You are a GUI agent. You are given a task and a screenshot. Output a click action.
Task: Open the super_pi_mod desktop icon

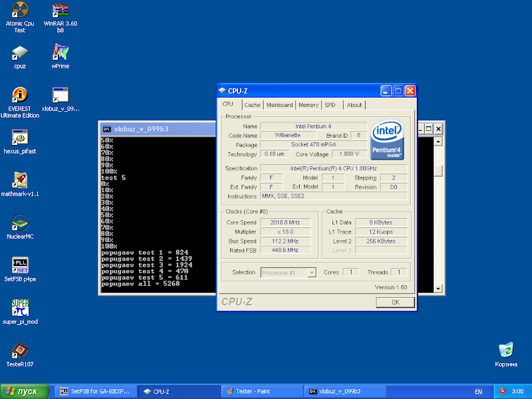coord(20,308)
